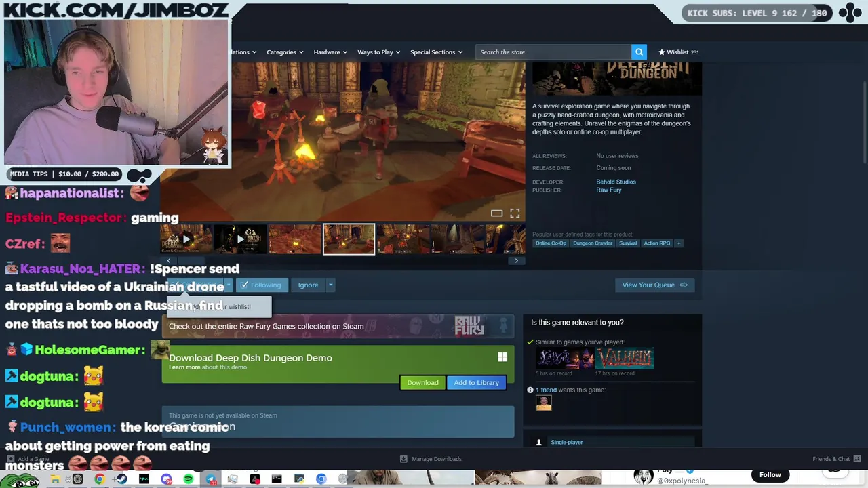Click the Single-player feature icon
The image size is (868, 488).
pos(539,443)
